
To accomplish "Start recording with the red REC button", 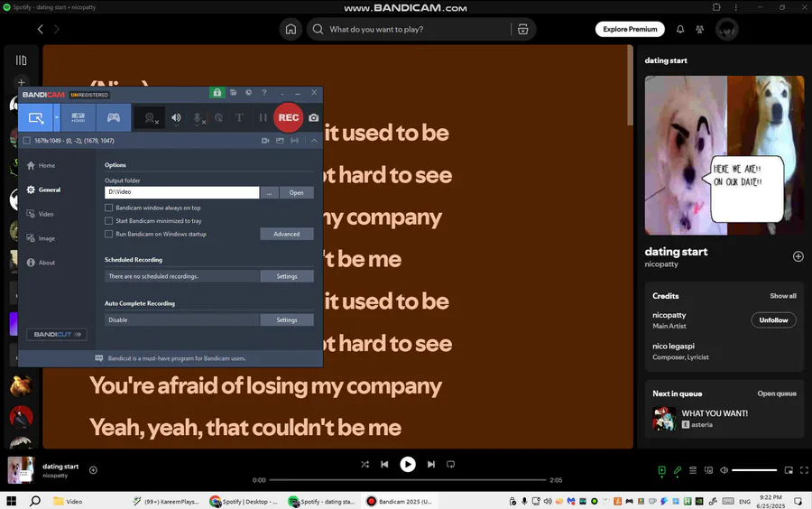I will (x=289, y=117).
